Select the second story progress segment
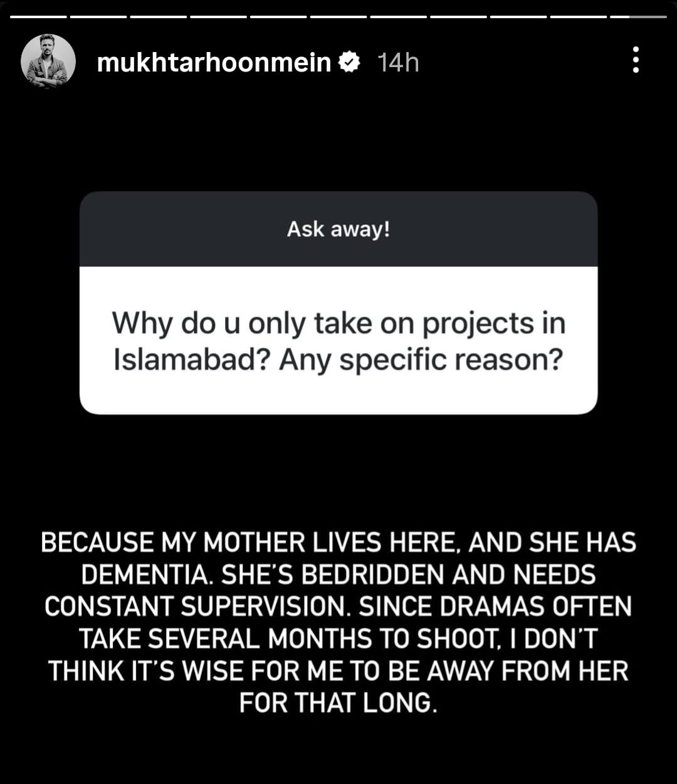Screen dimensions: 677x784 tap(99, 16)
